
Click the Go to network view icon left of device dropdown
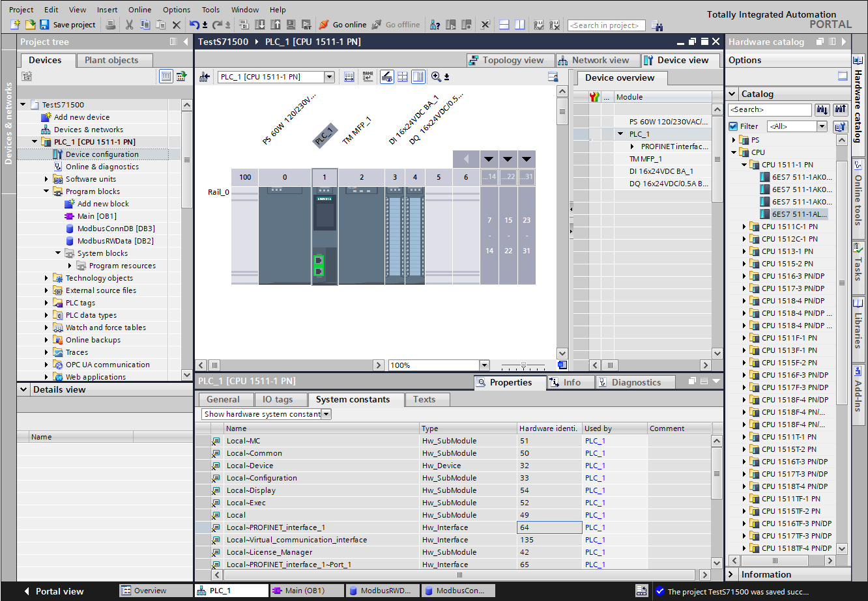205,77
